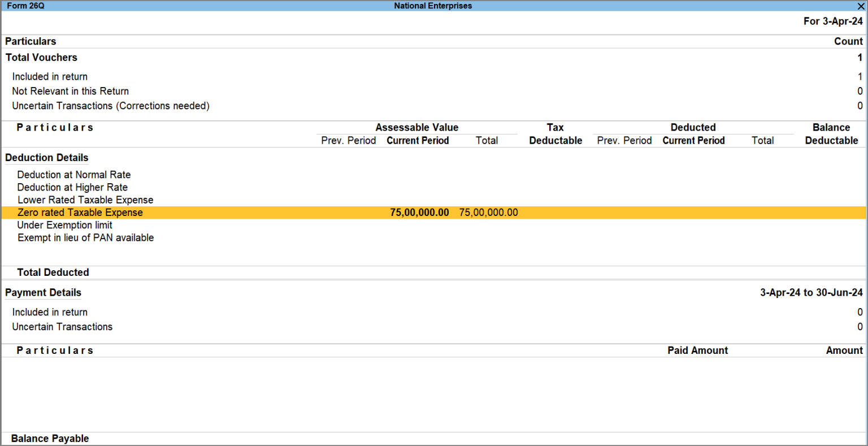This screenshot has width=868, height=446.
Task: Click the National Enterprises company name
Action: (x=433, y=6)
